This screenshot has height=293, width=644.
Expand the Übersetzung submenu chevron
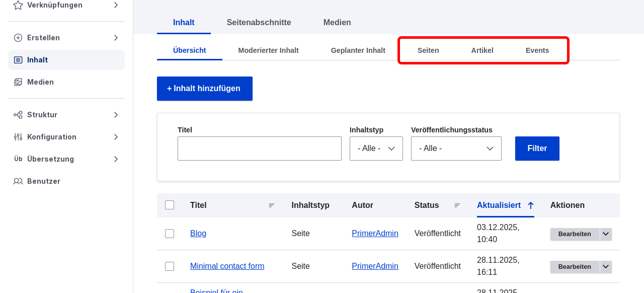point(116,159)
